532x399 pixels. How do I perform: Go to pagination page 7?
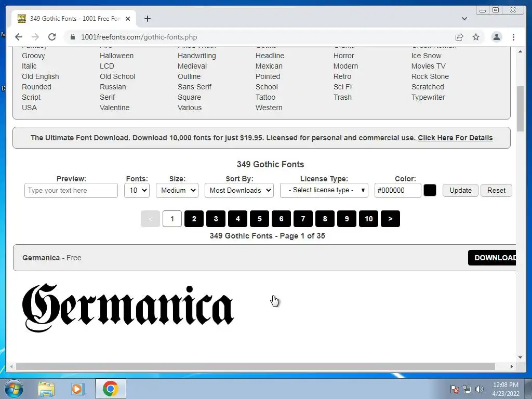303,219
